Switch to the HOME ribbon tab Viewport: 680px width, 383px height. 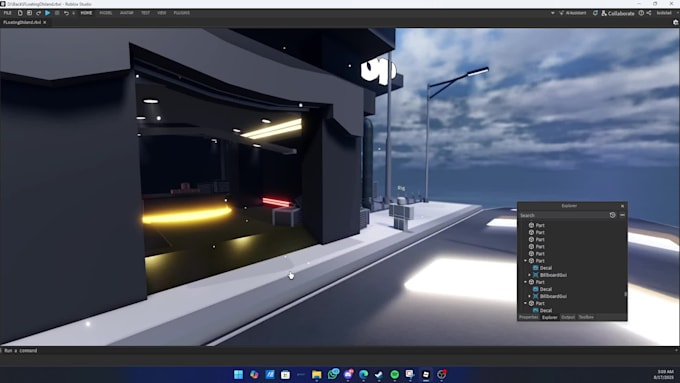point(86,13)
